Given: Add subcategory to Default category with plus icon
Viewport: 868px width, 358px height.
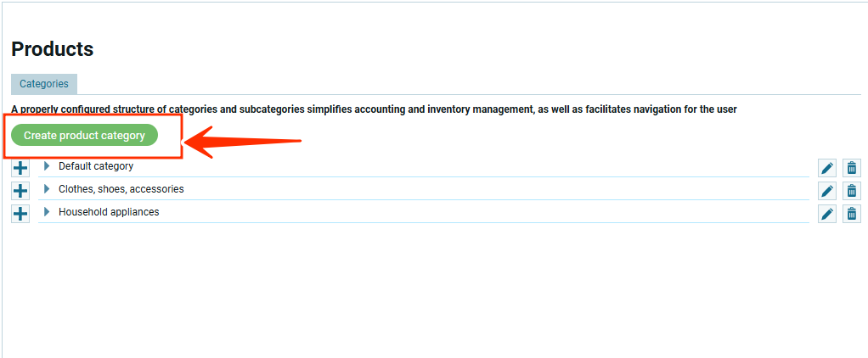Looking at the screenshot, I should pos(21,168).
